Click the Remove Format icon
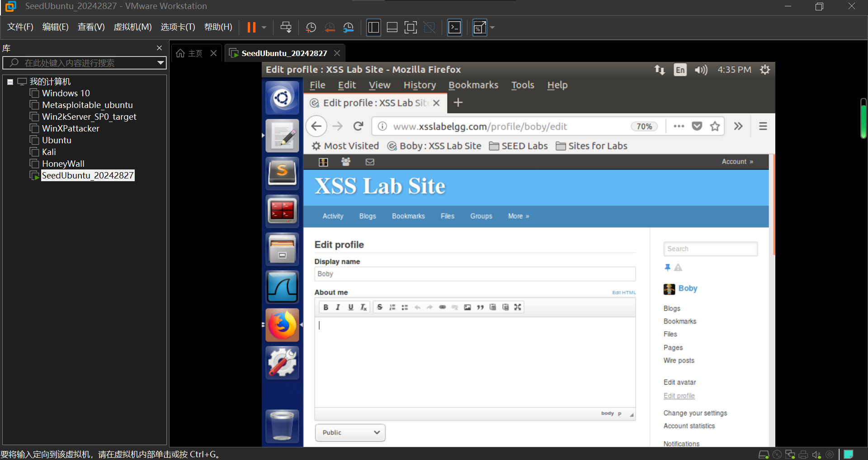 point(363,307)
